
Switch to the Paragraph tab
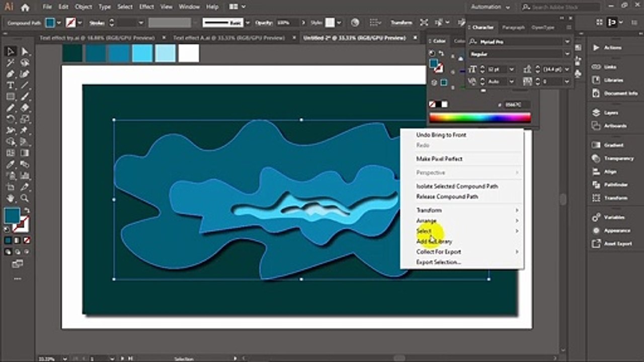click(513, 27)
